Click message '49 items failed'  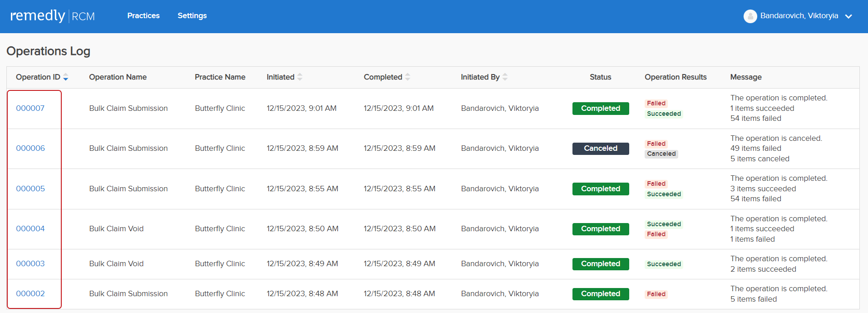coord(756,148)
